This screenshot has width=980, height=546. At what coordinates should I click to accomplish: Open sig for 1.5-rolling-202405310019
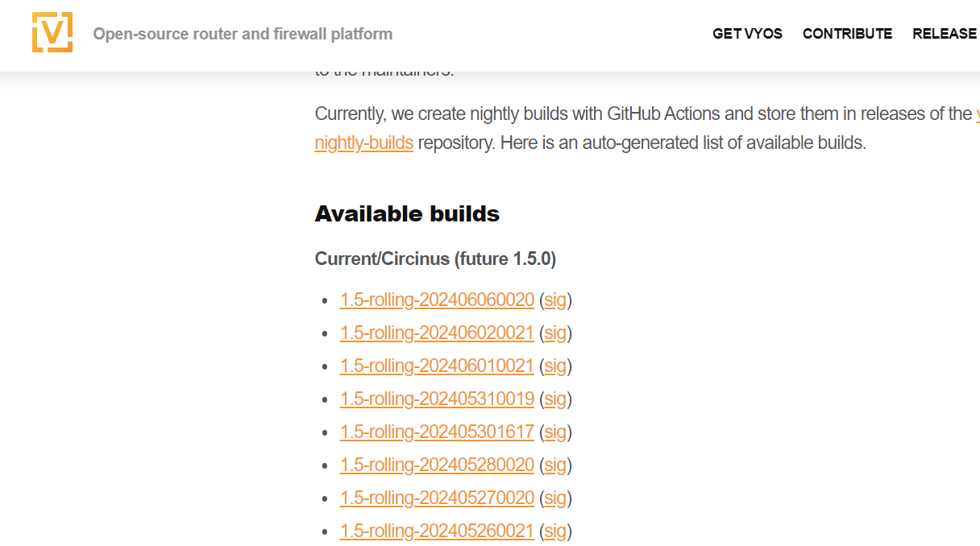point(555,399)
